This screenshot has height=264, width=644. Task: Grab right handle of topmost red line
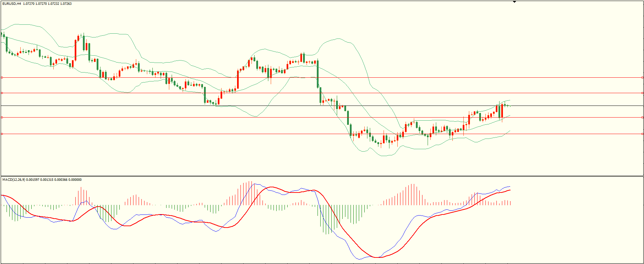click(x=642, y=78)
